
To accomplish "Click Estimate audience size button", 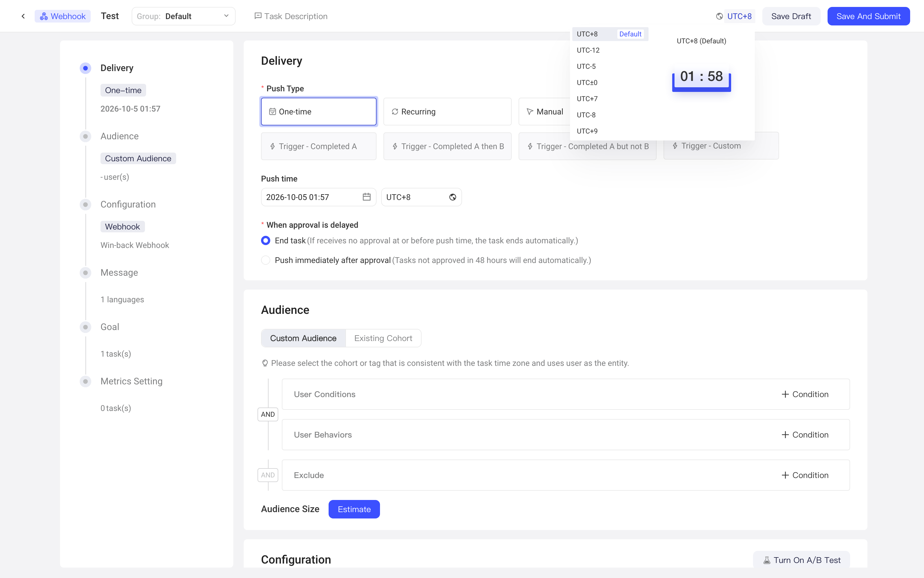I will tap(354, 509).
